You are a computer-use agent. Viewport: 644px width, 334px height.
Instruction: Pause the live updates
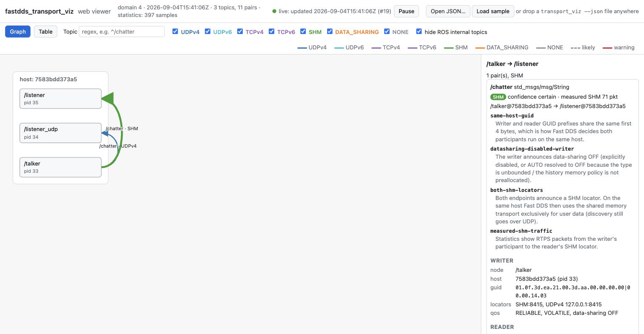pyautogui.click(x=406, y=11)
